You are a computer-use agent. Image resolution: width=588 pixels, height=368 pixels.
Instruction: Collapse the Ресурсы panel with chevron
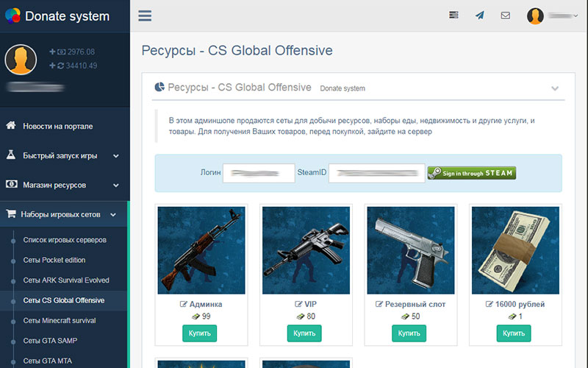pos(555,88)
